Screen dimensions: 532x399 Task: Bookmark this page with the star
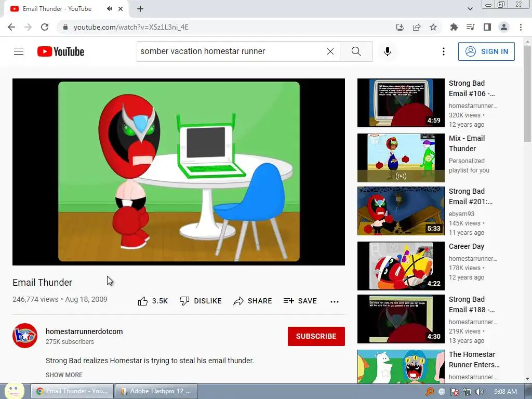433,27
